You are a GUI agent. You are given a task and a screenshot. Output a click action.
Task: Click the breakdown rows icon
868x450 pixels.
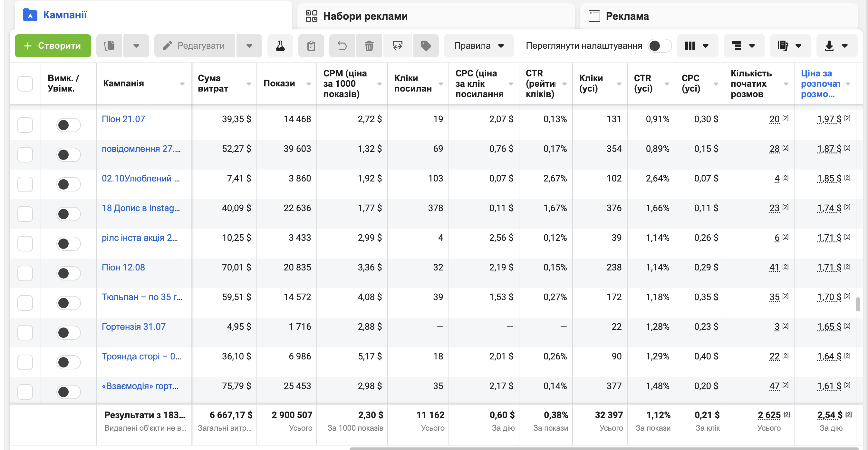737,45
